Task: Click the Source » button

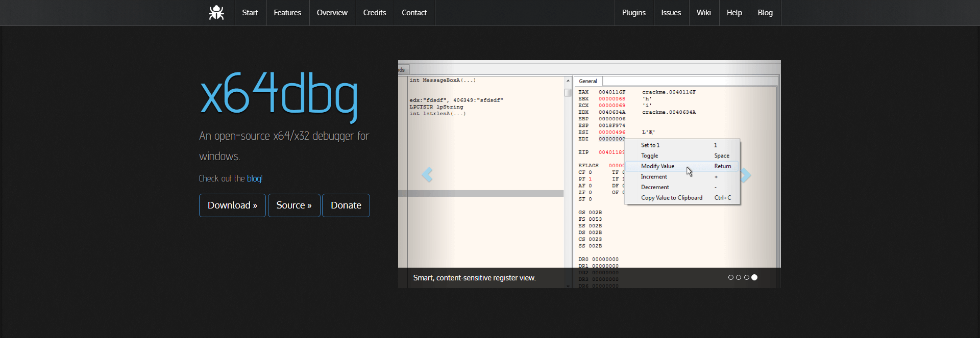Action: click(x=294, y=205)
